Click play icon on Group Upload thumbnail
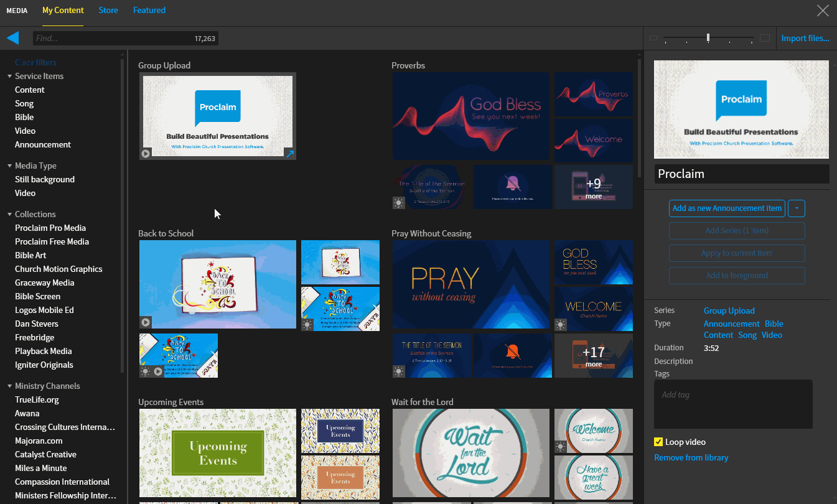The height and width of the screenshot is (504, 837). (146, 153)
